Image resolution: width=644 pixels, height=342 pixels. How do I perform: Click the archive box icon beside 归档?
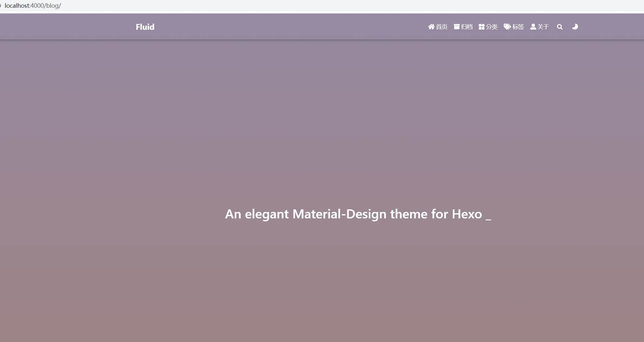click(x=457, y=27)
